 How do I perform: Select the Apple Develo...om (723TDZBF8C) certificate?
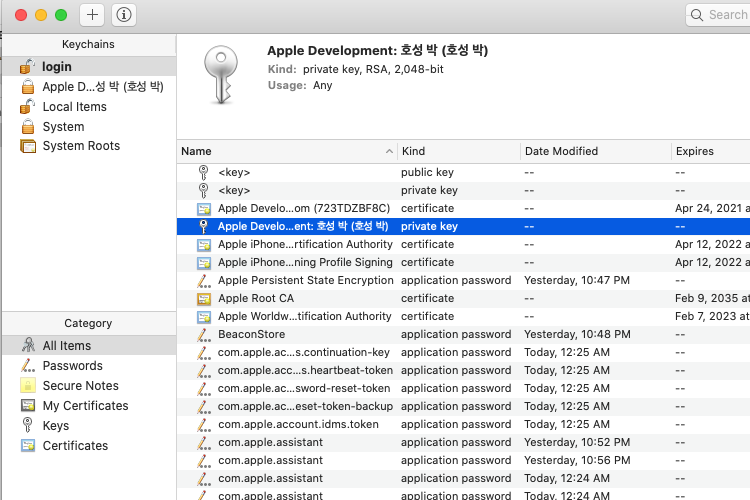point(463,208)
